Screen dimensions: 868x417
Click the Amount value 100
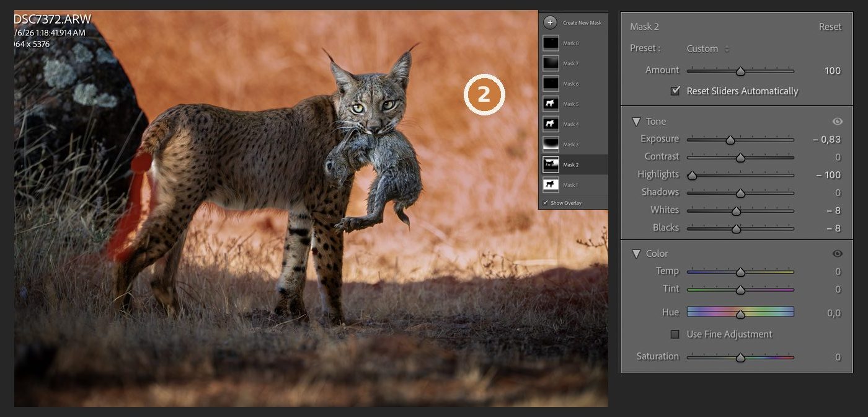(832, 71)
